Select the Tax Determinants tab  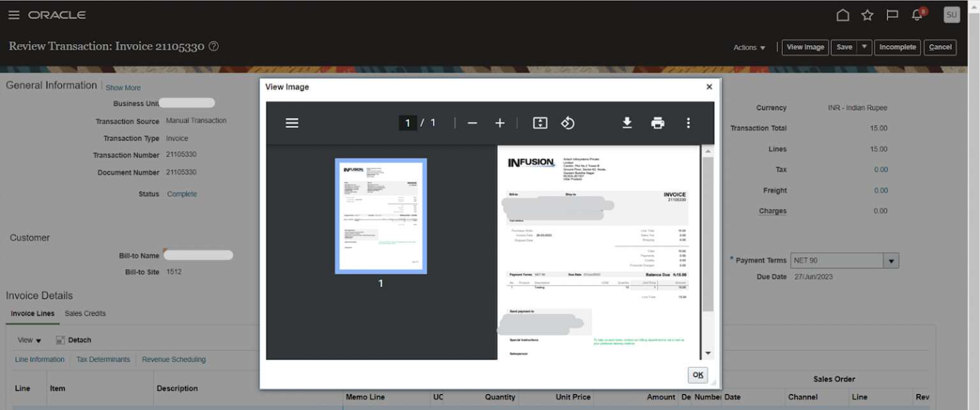click(x=103, y=359)
